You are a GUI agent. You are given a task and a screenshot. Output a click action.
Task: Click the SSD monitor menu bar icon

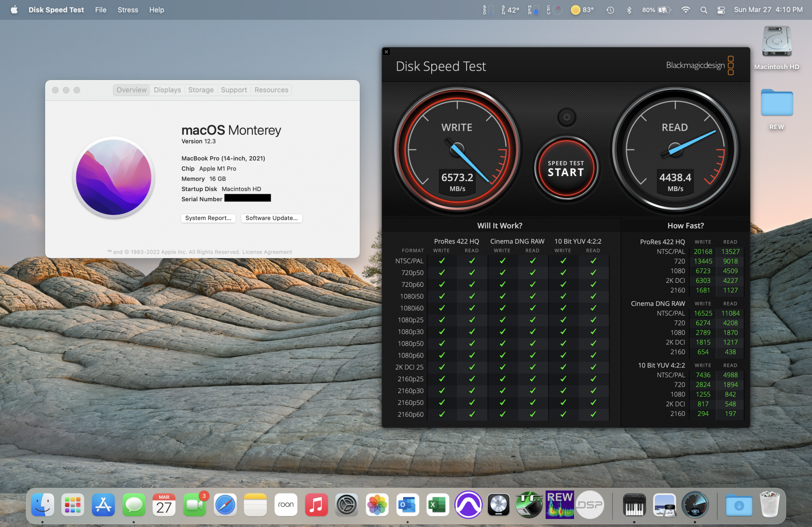488,10
